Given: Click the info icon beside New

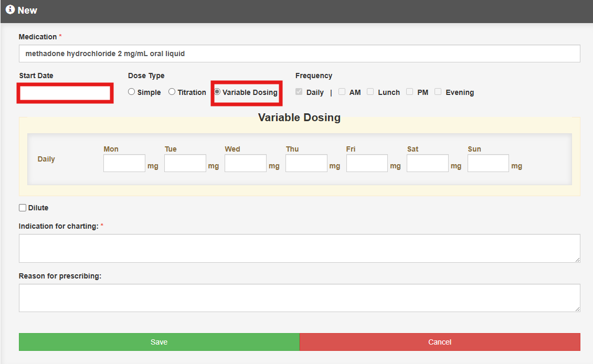Looking at the screenshot, I should 10,10.
